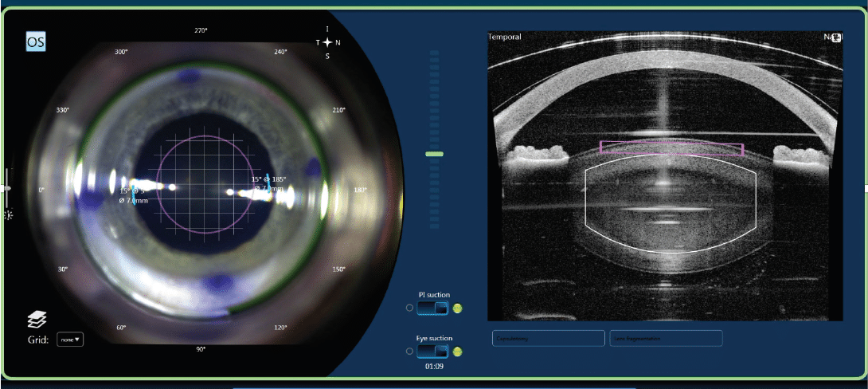Click the layers stack icon
868x389 pixels.
pos(37,319)
